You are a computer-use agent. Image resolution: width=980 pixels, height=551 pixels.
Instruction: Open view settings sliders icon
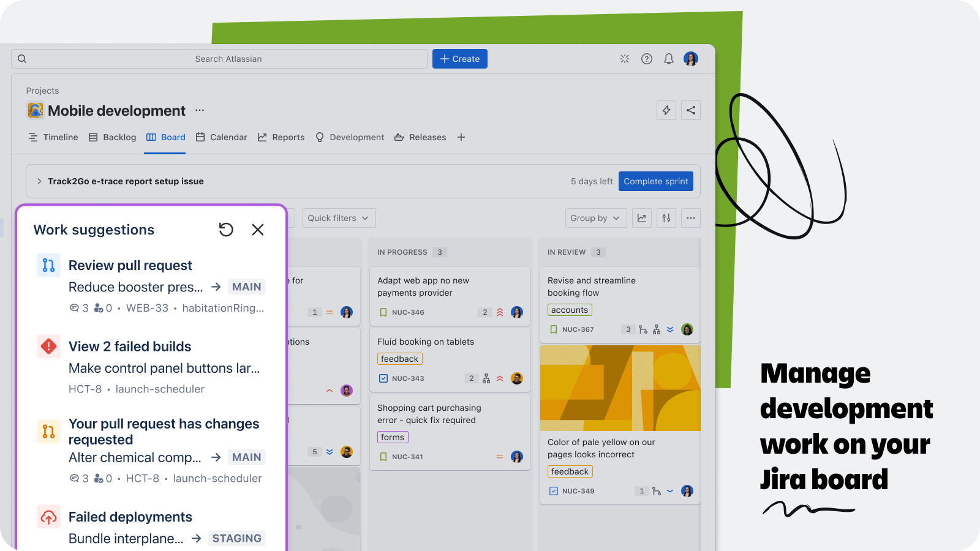click(666, 218)
